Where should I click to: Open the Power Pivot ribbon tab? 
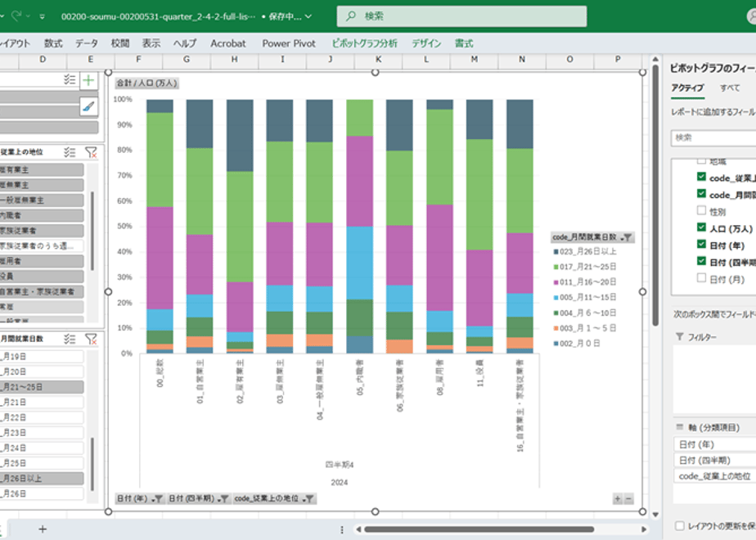289,43
